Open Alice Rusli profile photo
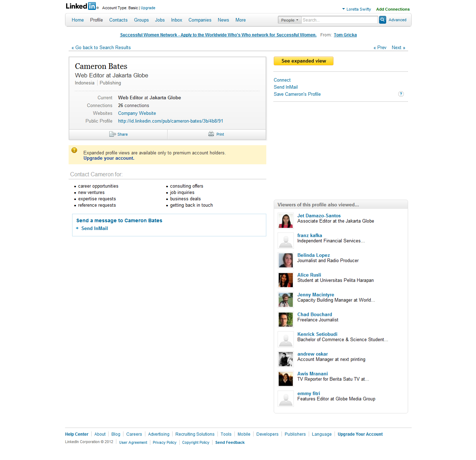Viewport: 476px width, 460px height. pyautogui.click(x=286, y=280)
